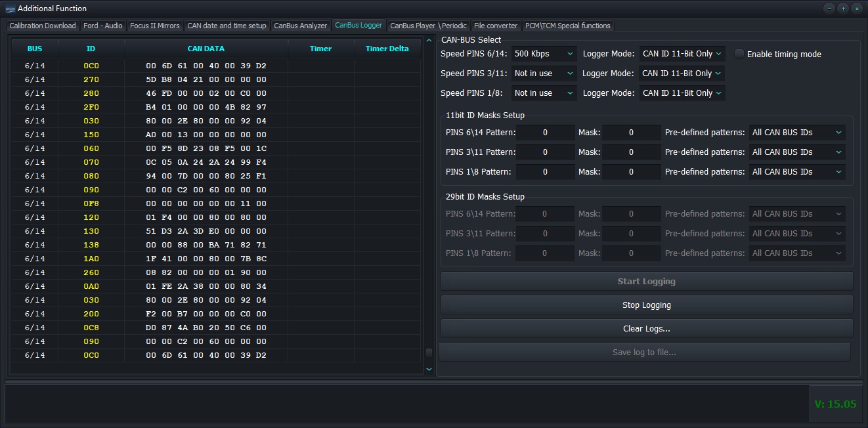Click the PINS 3\11 Mask input field
The width and height of the screenshot is (868, 428).
pyautogui.click(x=631, y=152)
